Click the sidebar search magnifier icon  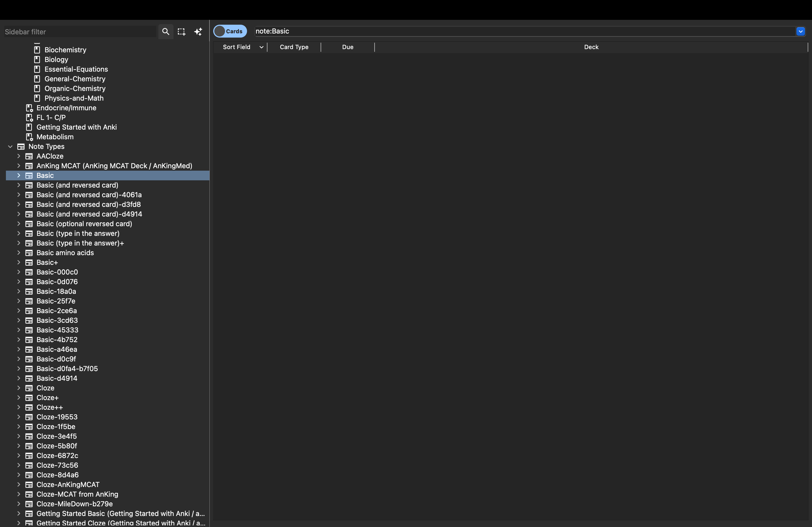coord(165,32)
